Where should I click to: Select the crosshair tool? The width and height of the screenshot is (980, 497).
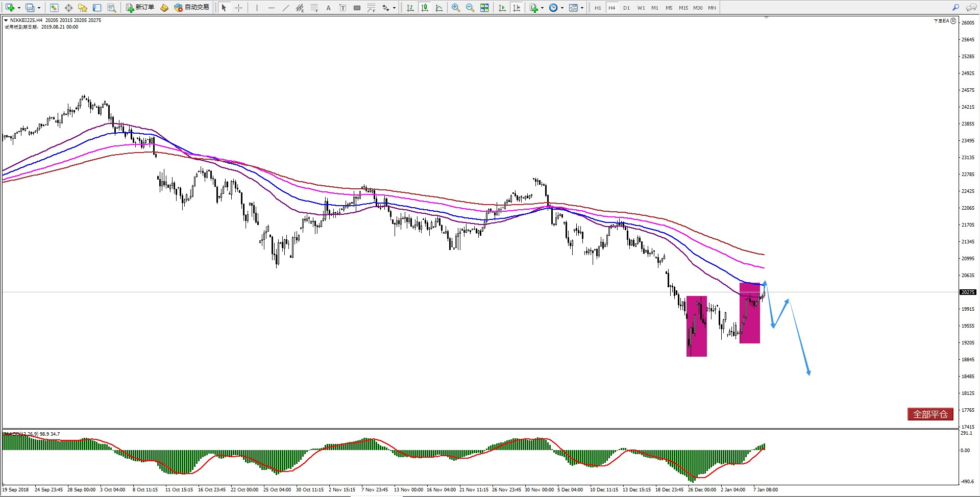click(x=238, y=8)
